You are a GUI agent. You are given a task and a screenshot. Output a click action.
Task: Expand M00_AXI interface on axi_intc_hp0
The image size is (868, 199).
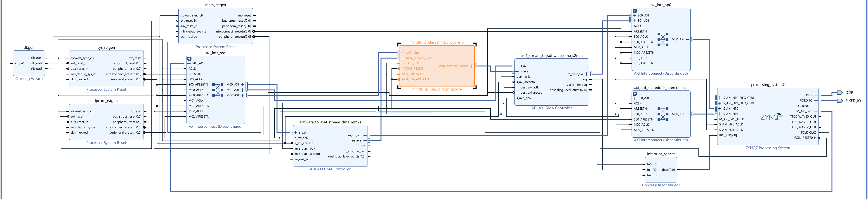[688, 40]
